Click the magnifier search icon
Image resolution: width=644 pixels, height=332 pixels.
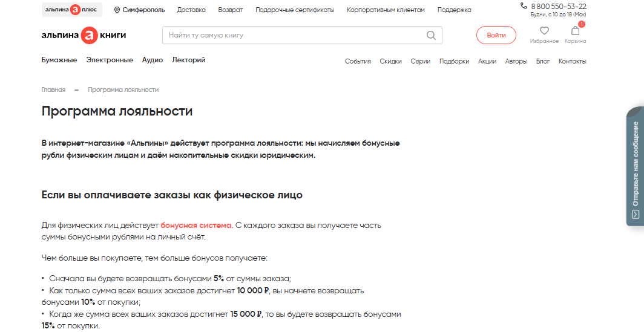(431, 35)
